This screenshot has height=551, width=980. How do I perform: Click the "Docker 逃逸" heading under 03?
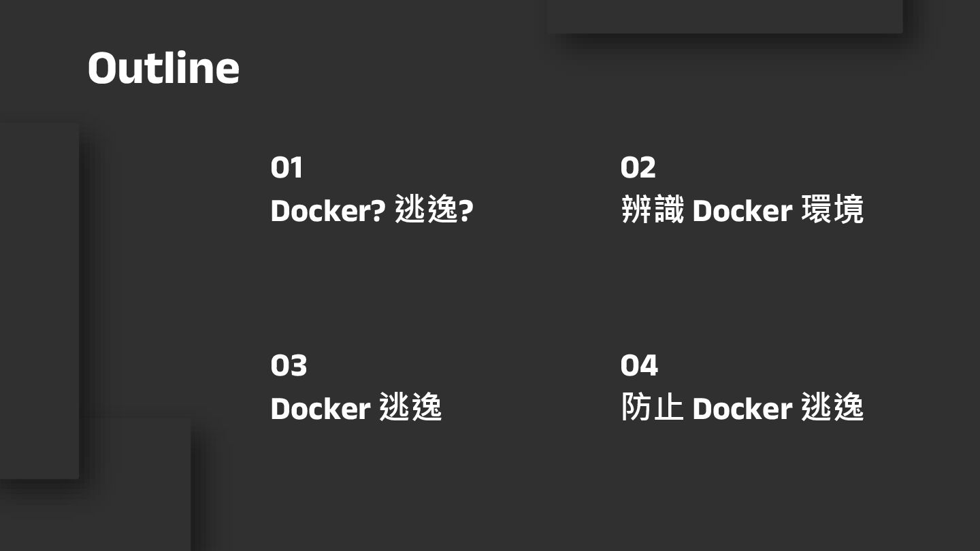[356, 408]
